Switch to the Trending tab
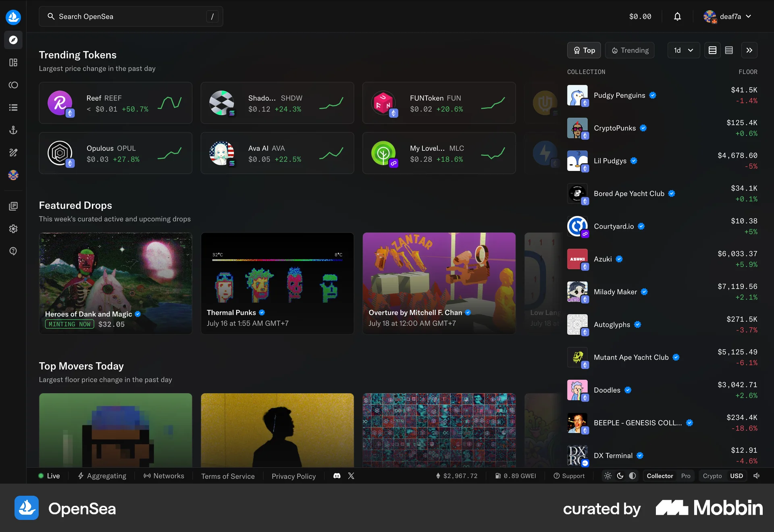 click(630, 50)
